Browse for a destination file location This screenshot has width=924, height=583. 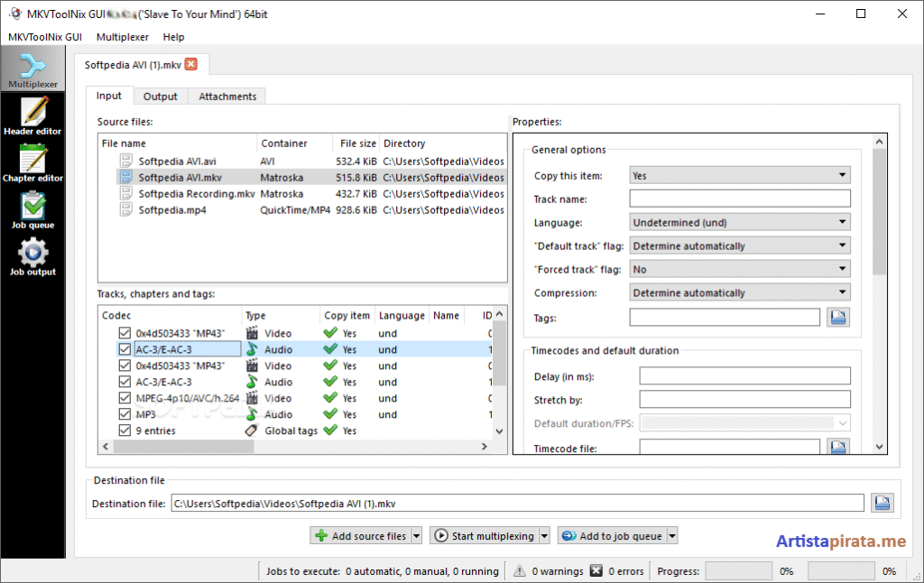click(x=882, y=502)
